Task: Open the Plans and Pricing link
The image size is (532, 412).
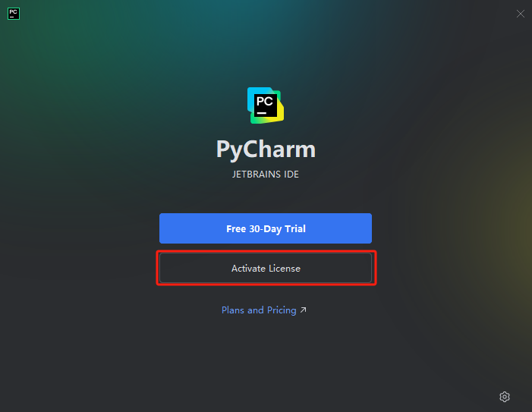Action: [x=259, y=310]
